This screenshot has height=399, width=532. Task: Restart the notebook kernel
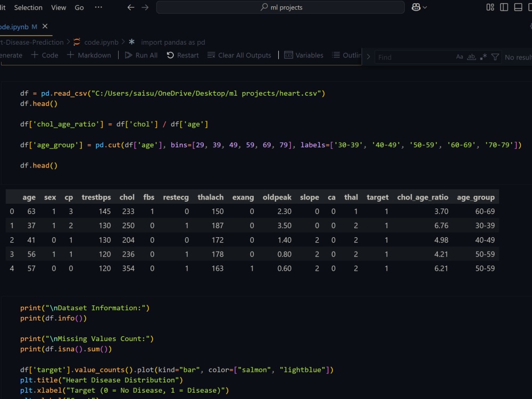click(182, 55)
